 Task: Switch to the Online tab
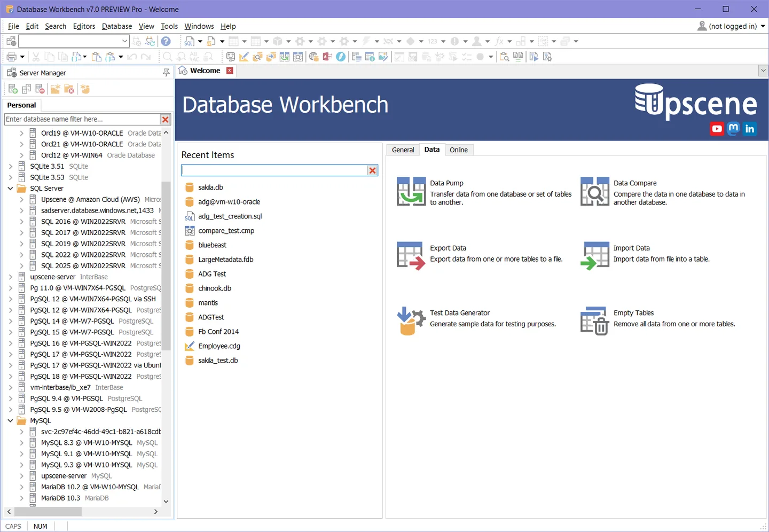[459, 150]
